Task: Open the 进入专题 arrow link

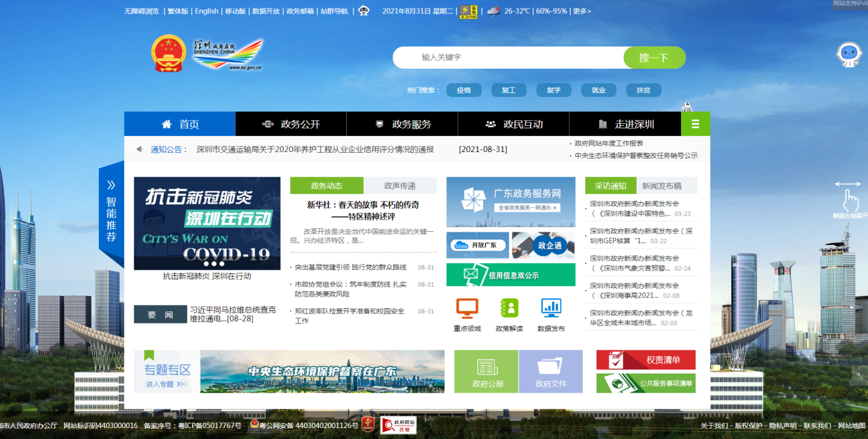Action: [x=167, y=384]
